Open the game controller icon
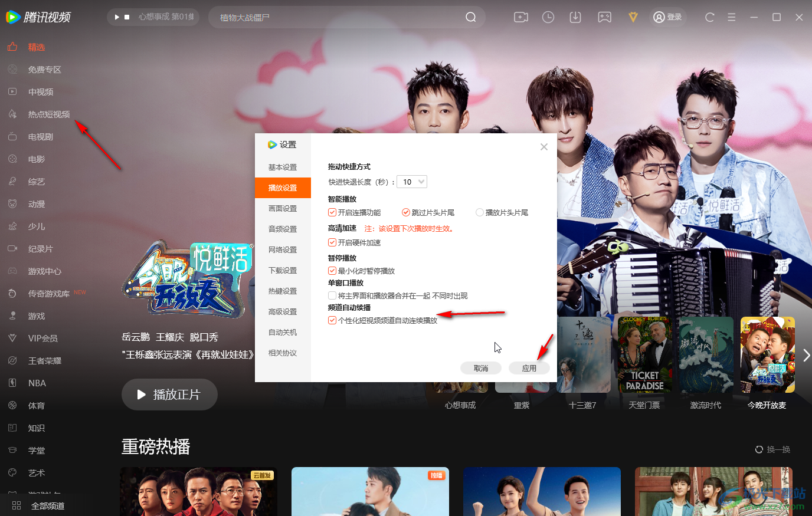812x516 pixels. point(604,17)
